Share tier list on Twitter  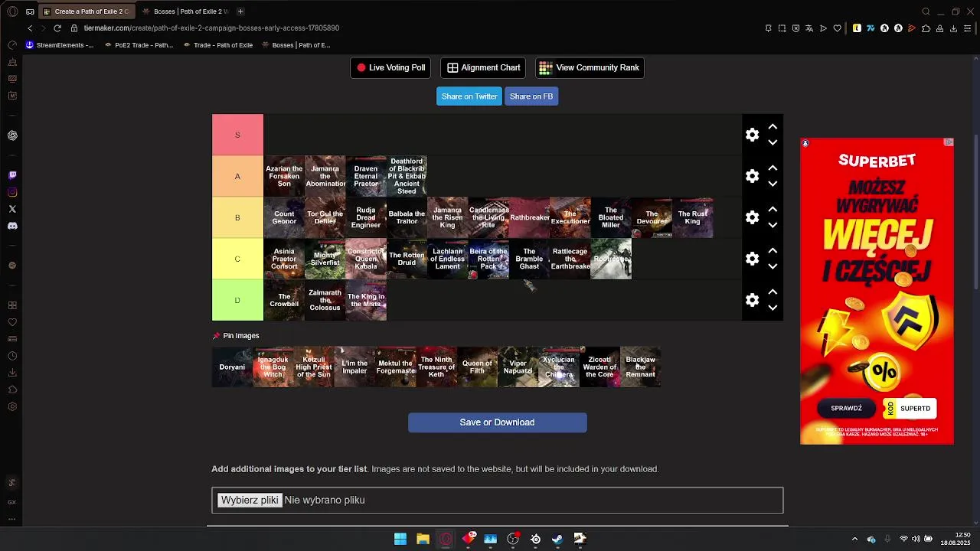pyautogui.click(x=469, y=96)
